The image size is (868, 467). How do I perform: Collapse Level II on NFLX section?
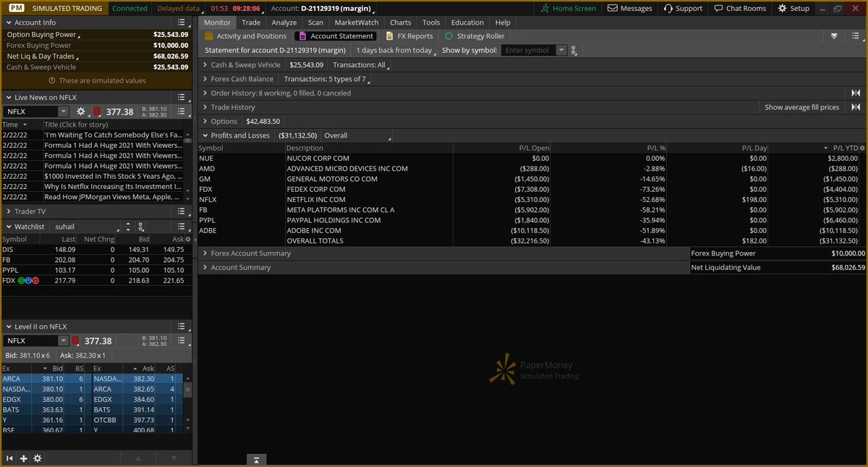click(9, 327)
